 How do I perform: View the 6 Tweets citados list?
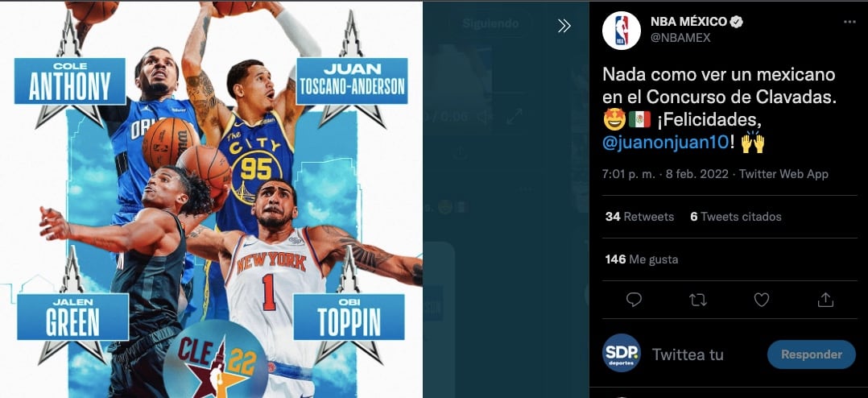point(736,217)
